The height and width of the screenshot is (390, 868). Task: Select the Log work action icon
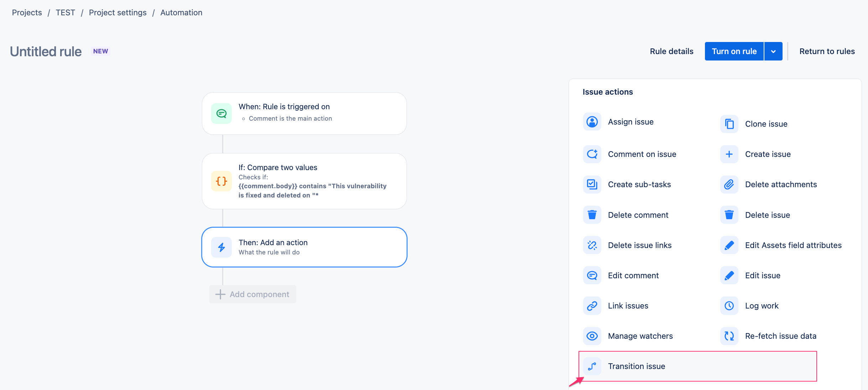729,305
